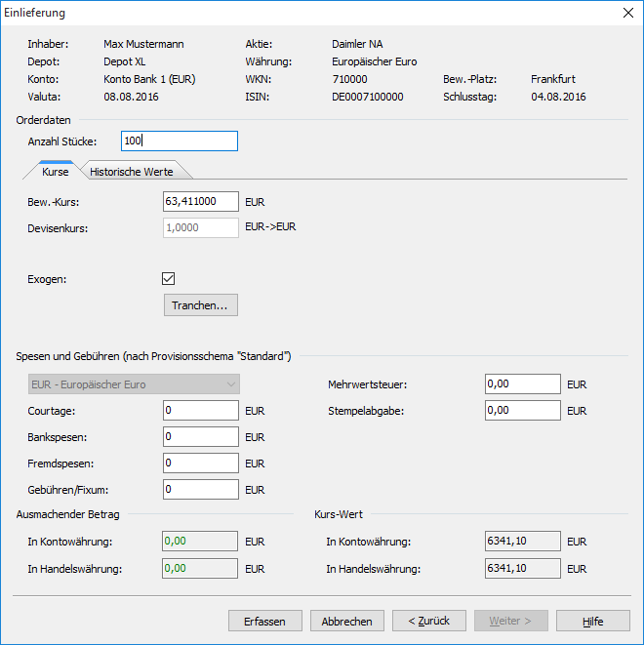
Task: Click the Mehrwertsteuer amount field
Action: coord(522,384)
